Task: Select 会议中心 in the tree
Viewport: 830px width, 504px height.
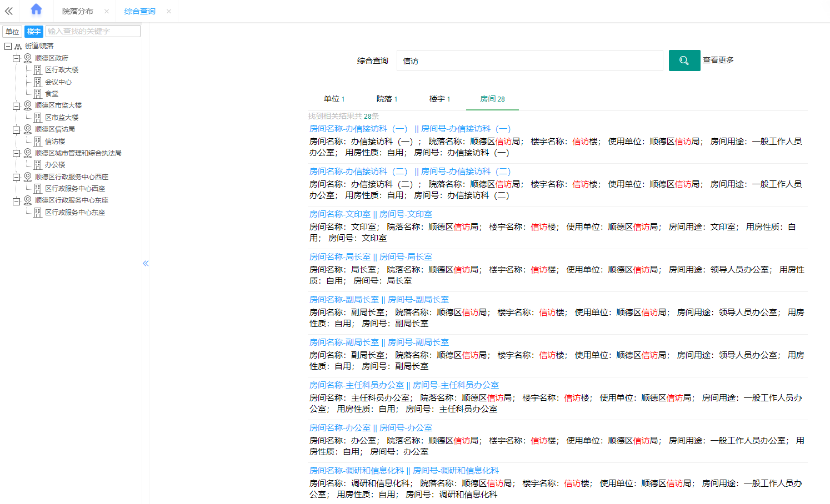Action: (58, 82)
